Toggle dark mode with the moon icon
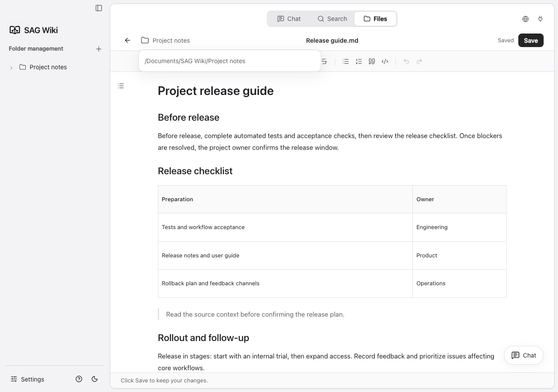The height and width of the screenshot is (392, 558). pyautogui.click(x=95, y=379)
